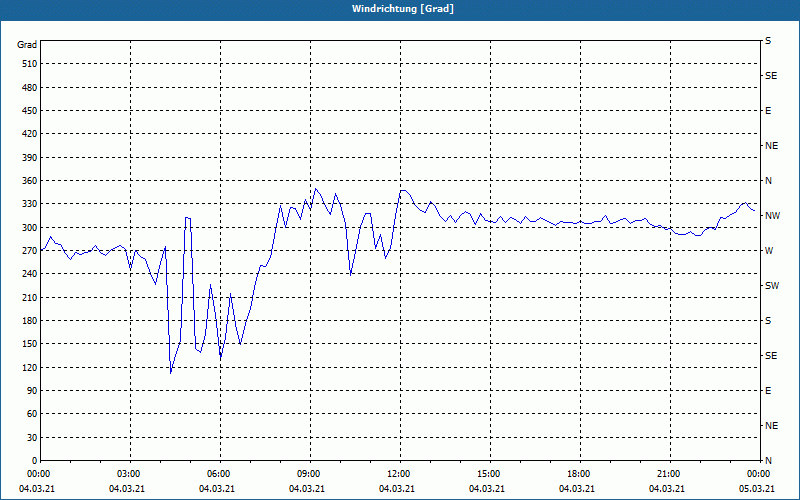Select the 360 y-axis tick label
The width and height of the screenshot is (800, 500).
(x=30, y=181)
